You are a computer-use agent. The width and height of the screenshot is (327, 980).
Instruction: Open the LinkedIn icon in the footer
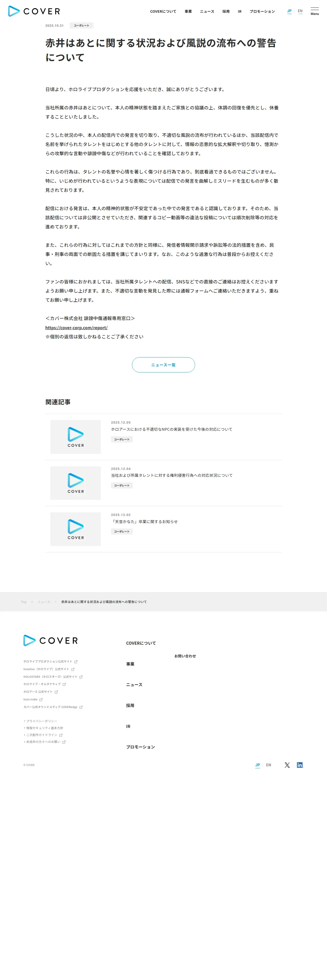299,765
